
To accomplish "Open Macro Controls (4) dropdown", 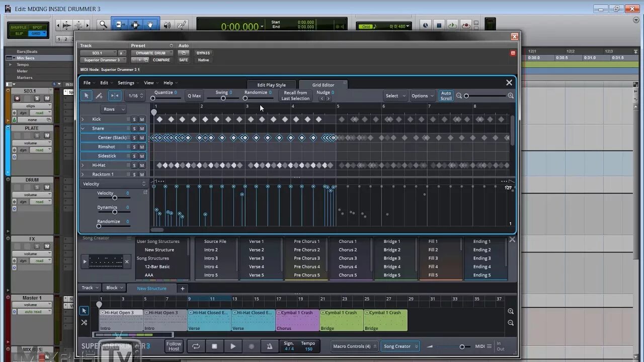I will 354,346.
